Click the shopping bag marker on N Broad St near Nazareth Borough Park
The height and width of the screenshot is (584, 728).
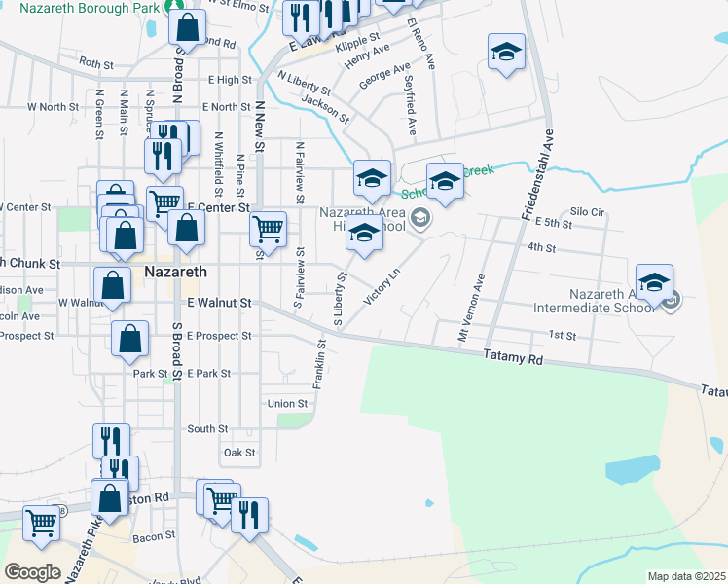point(187,29)
